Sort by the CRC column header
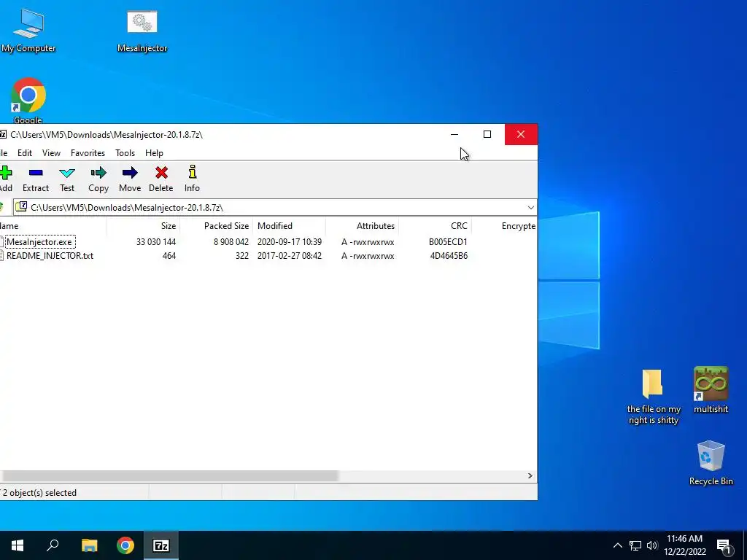747x560 pixels. [435, 226]
